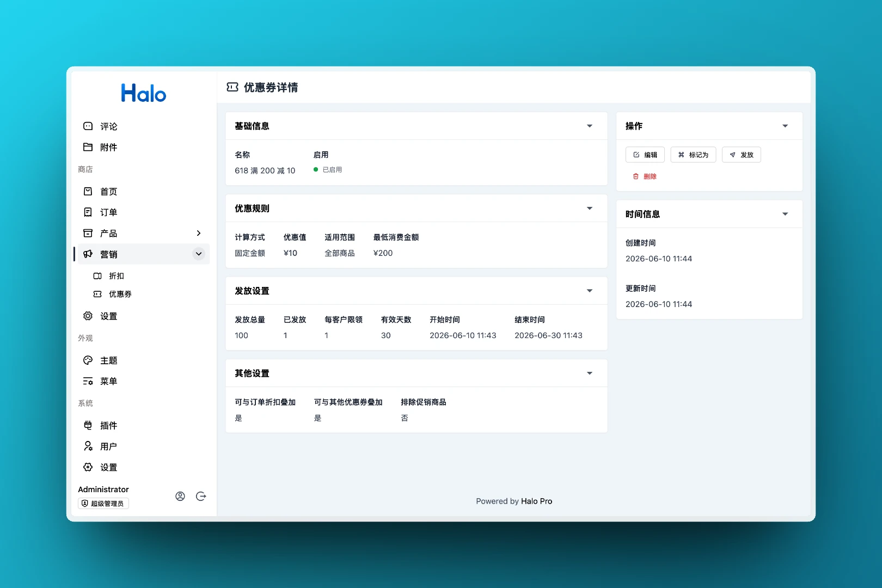Select the 折扣 submenu item
The width and height of the screenshot is (882, 588).
[144, 276]
